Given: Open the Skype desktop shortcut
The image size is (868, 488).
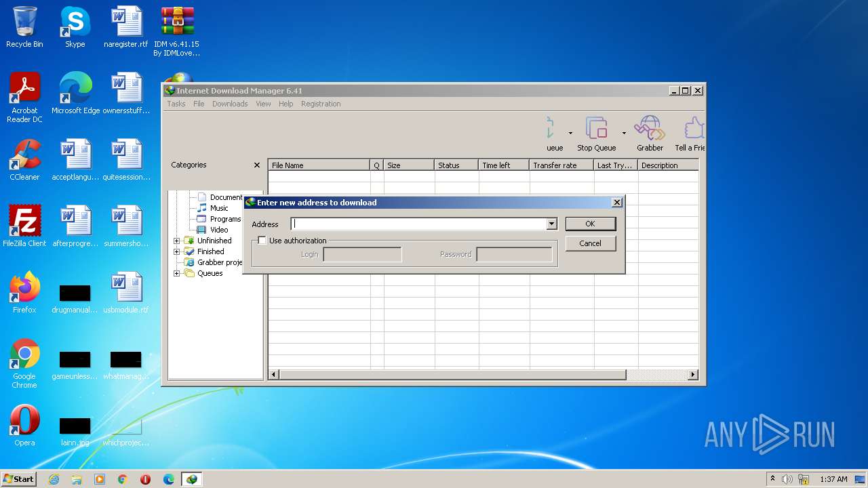Looking at the screenshot, I should point(75,22).
